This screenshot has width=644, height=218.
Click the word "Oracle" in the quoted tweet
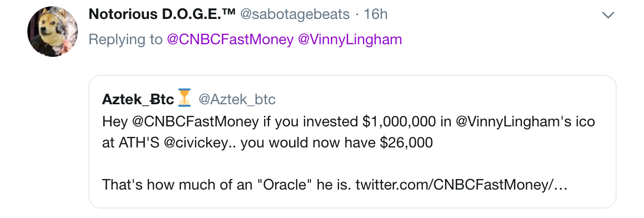pos(266,185)
